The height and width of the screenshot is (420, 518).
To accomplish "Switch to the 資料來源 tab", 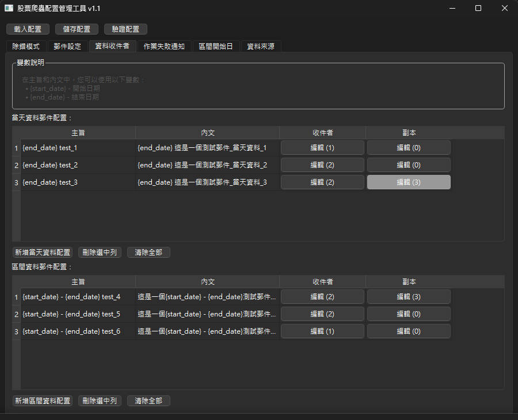I will pyautogui.click(x=261, y=46).
